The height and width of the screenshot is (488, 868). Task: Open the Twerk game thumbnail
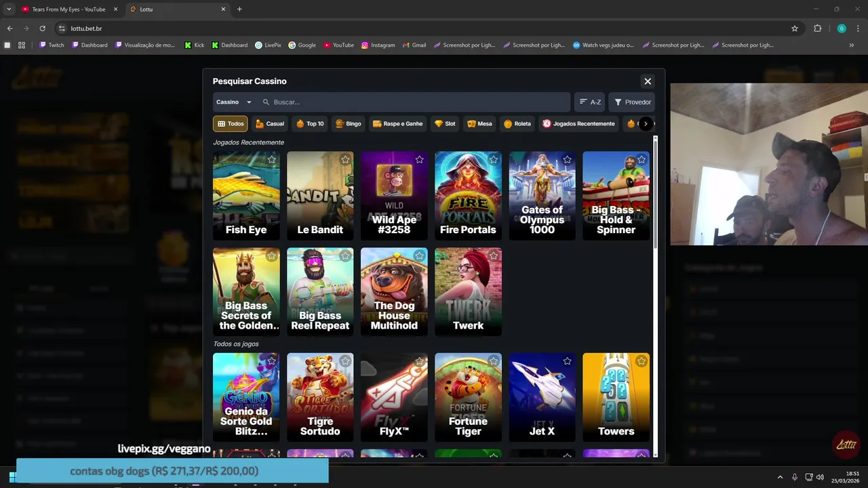468,292
